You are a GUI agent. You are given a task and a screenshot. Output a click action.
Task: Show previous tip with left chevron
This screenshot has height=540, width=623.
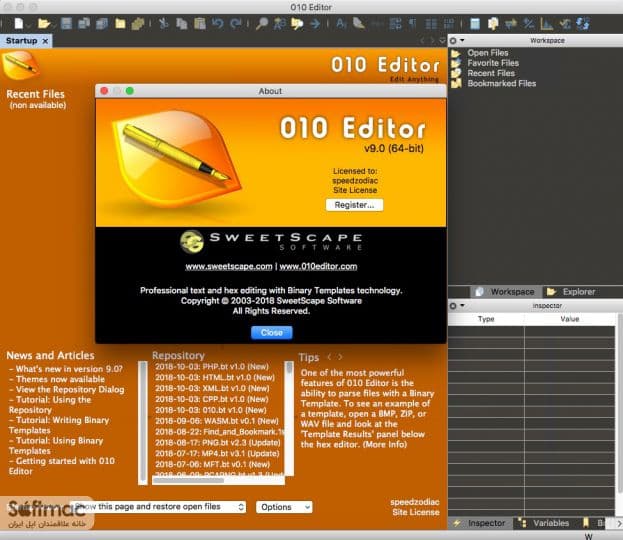click(x=329, y=357)
